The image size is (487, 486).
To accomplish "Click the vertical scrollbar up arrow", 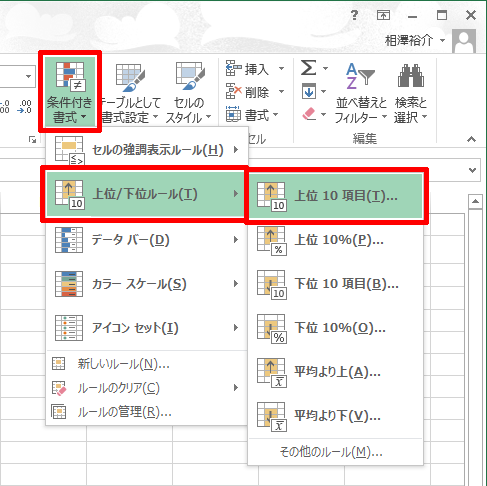I will [475, 201].
